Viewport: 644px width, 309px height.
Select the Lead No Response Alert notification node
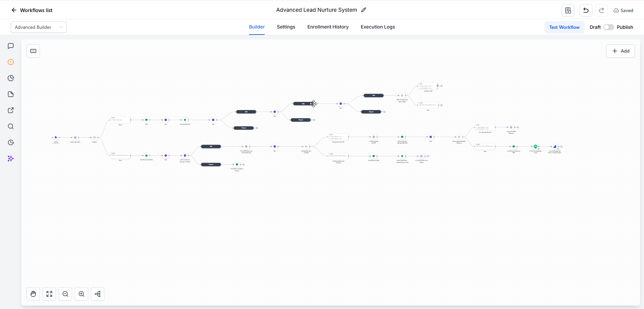click(402, 156)
